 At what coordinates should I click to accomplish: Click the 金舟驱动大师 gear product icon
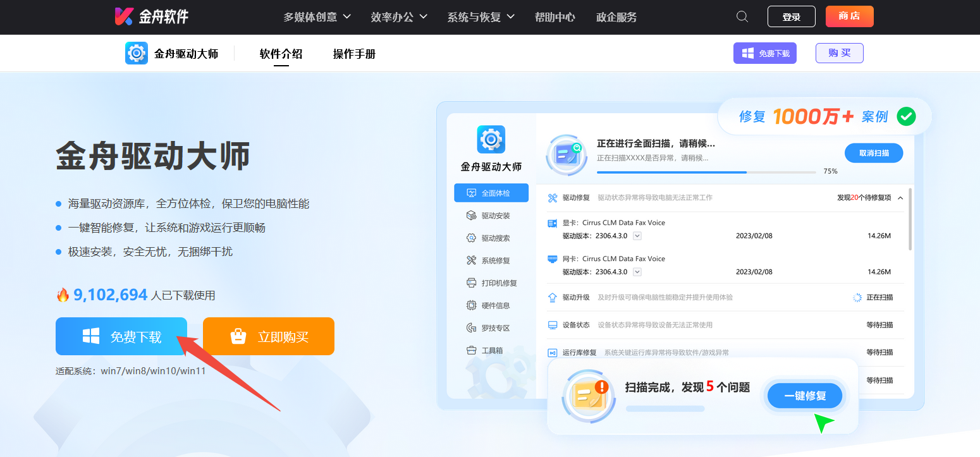(x=137, y=53)
